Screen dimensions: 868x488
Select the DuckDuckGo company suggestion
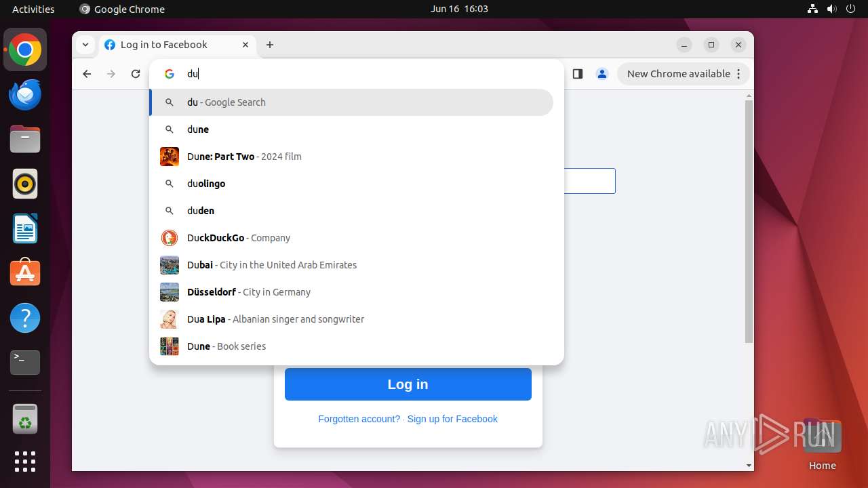(351, 238)
